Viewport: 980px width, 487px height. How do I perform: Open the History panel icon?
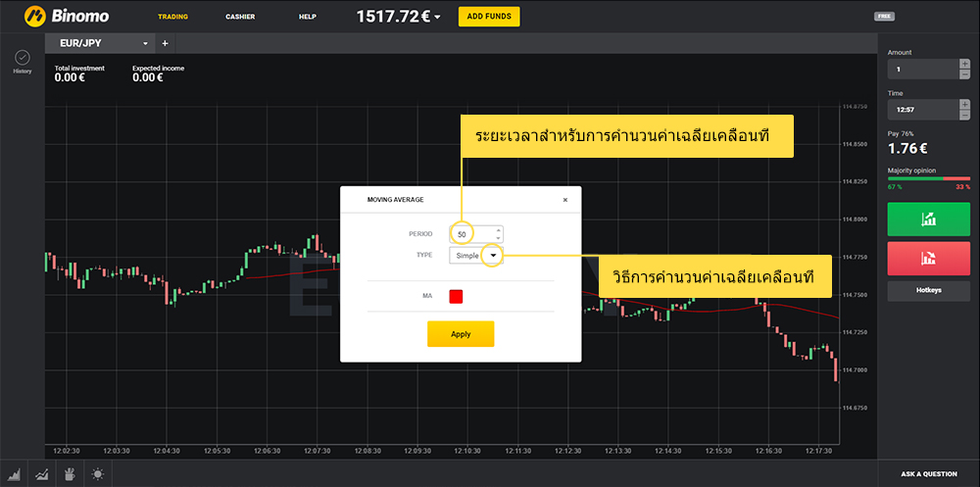22,59
